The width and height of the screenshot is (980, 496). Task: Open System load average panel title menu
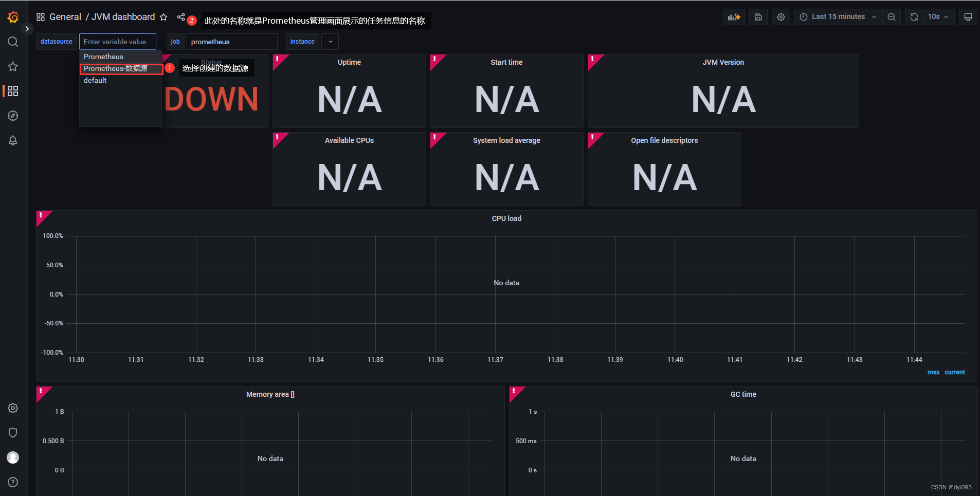(x=506, y=140)
